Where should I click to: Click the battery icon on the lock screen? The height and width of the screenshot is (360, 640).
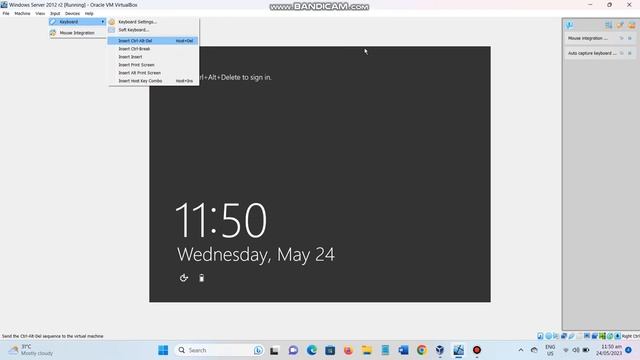point(201,278)
